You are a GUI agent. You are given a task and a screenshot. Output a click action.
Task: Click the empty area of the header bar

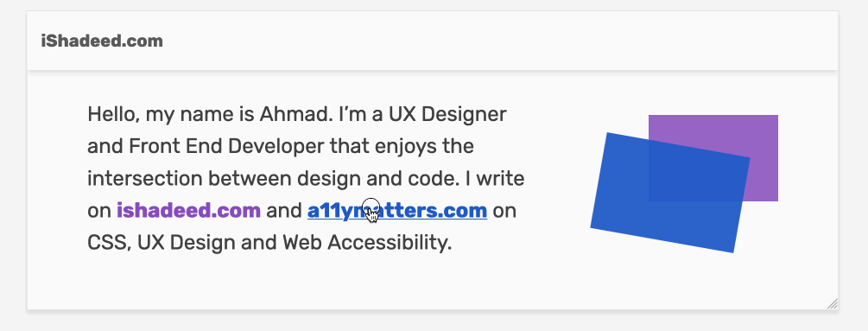[x=498, y=41]
